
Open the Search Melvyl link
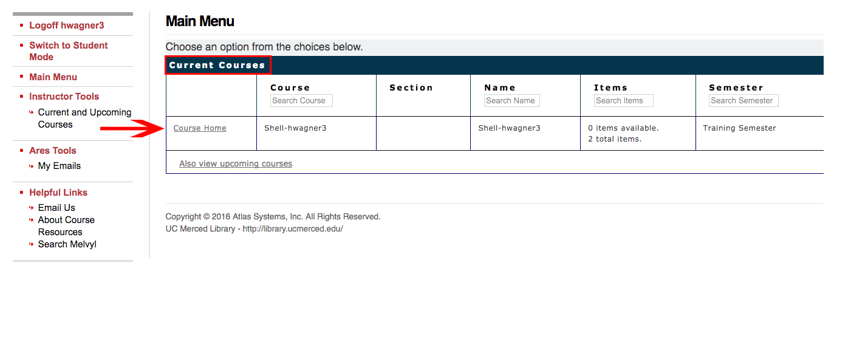[67, 244]
